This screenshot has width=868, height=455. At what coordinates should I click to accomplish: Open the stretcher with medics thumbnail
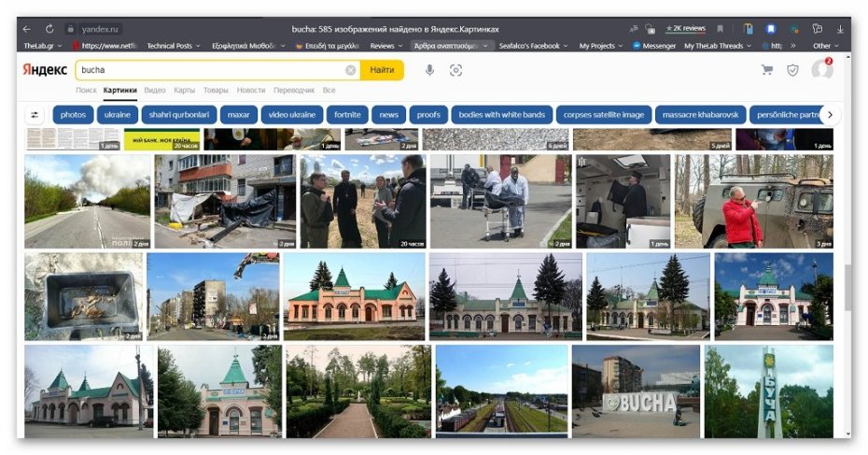(x=501, y=201)
